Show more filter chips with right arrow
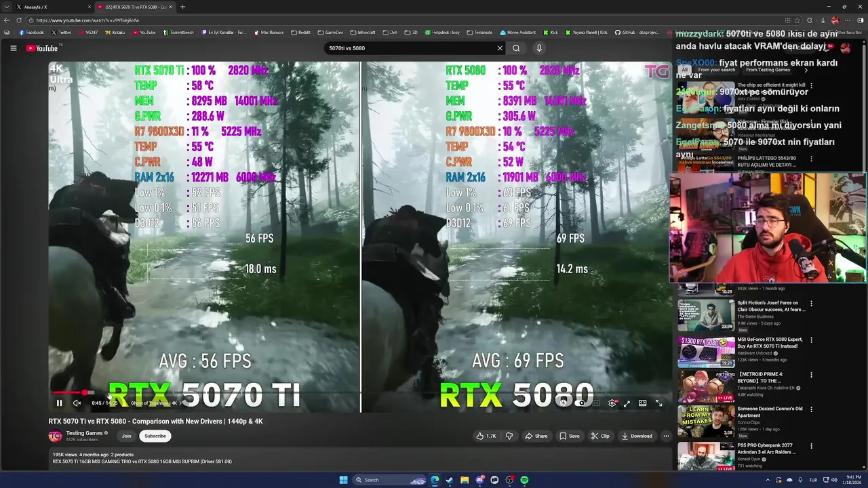The image size is (868, 488). pyautogui.click(x=806, y=70)
